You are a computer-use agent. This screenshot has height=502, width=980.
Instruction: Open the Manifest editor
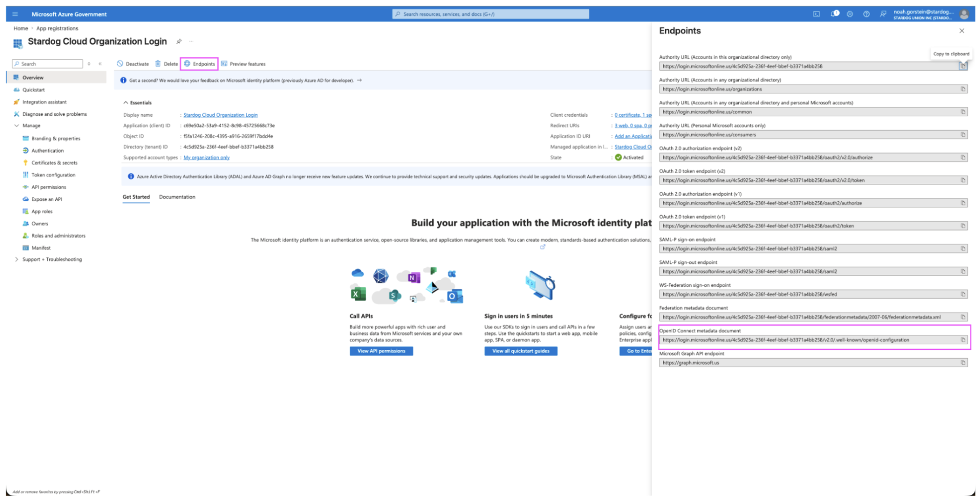(41, 248)
